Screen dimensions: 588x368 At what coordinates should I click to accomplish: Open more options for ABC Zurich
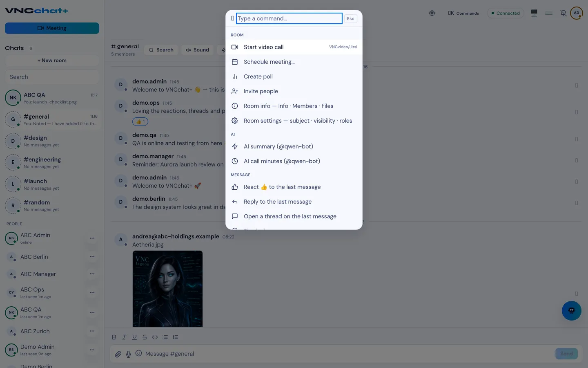92,331
